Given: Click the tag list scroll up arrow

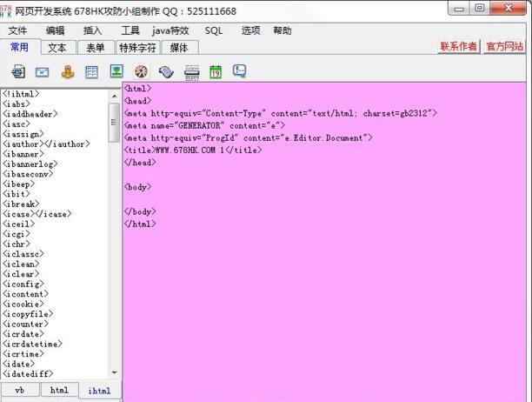Looking at the screenshot, I should point(115,97).
